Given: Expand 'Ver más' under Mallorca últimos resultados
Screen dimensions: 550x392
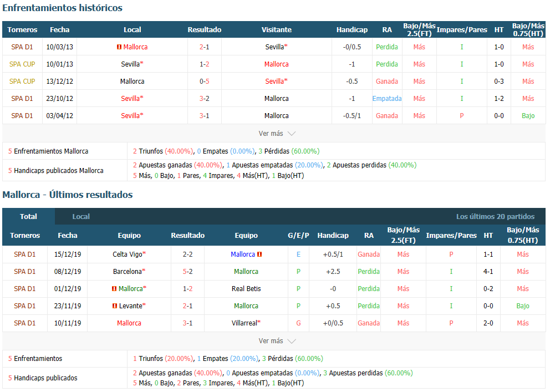Looking at the screenshot, I should pos(277,341).
